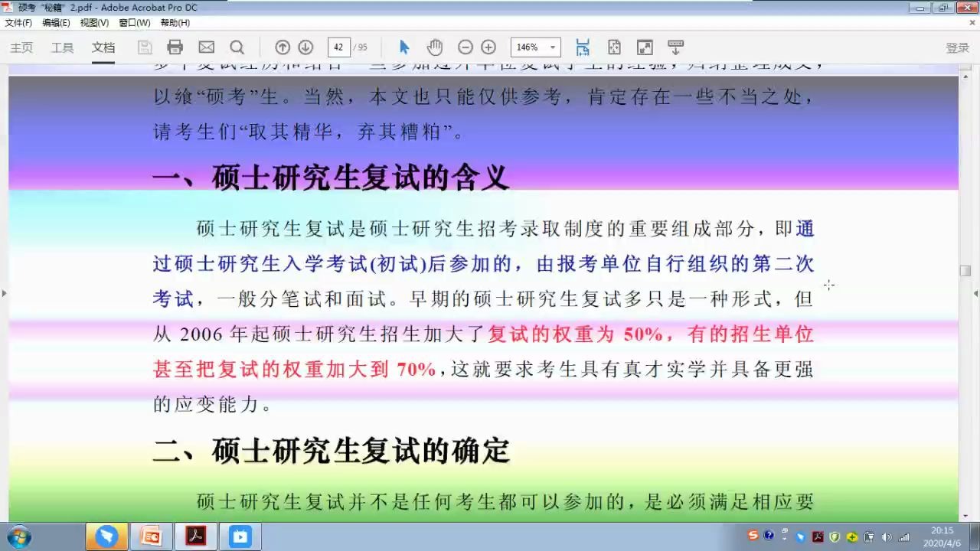
Task: Expand the left navigation pane arrow
Action: coord(5,292)
